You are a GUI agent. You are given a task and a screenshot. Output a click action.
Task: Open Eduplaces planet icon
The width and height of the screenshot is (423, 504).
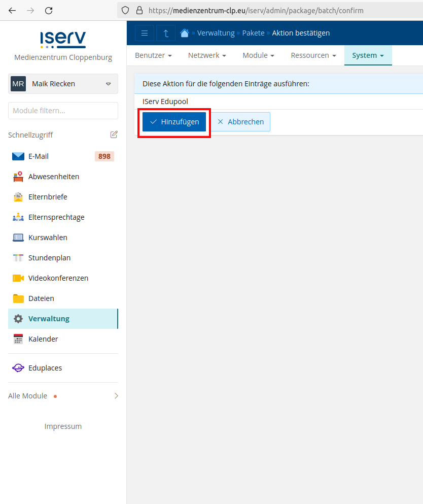18,368
